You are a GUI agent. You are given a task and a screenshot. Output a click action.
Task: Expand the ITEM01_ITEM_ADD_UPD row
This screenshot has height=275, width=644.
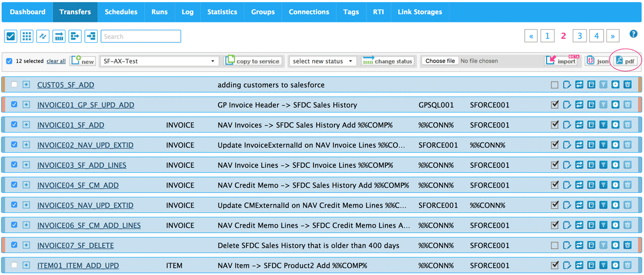[x=26, y=265]
